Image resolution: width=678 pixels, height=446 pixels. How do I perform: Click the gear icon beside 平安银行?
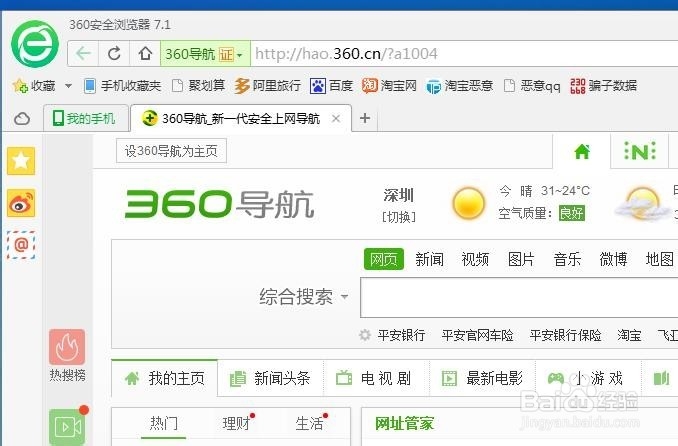[x=365, y=335]
